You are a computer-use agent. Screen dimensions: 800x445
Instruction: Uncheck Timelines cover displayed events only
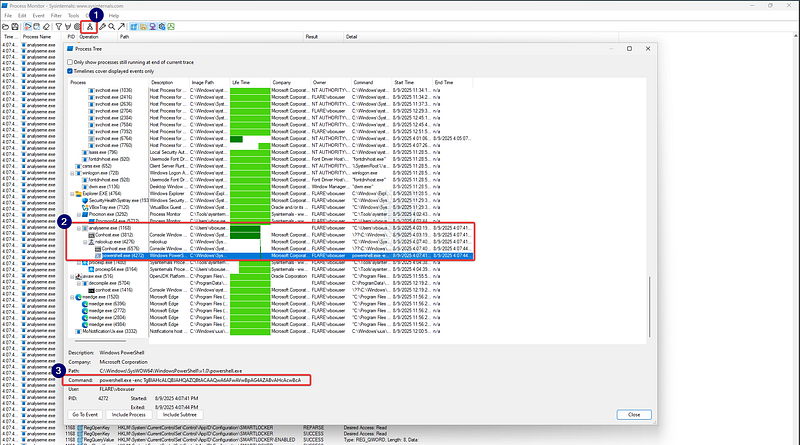point(70,71)
